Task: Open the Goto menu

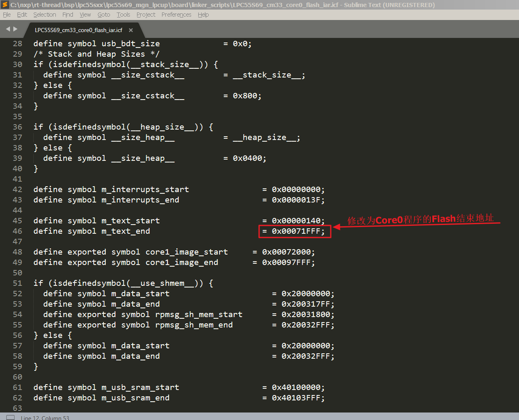Action: [x=104, y=15]
